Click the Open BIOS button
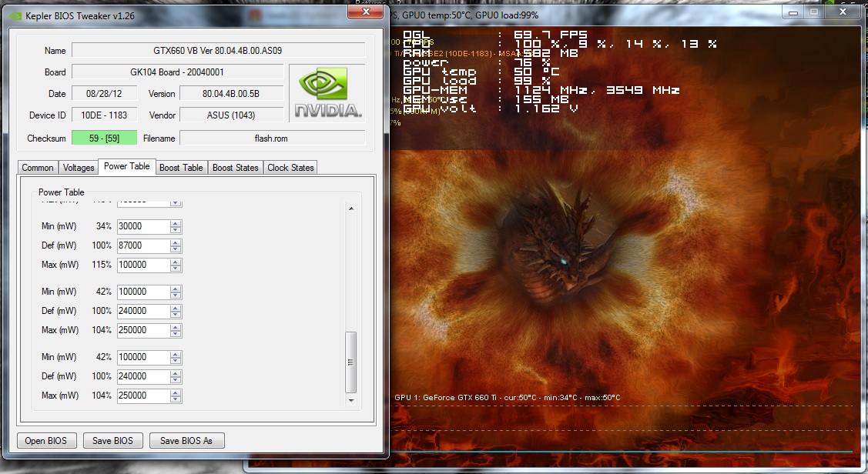Screen dimensions: 868x474 (x=46, y=441)
